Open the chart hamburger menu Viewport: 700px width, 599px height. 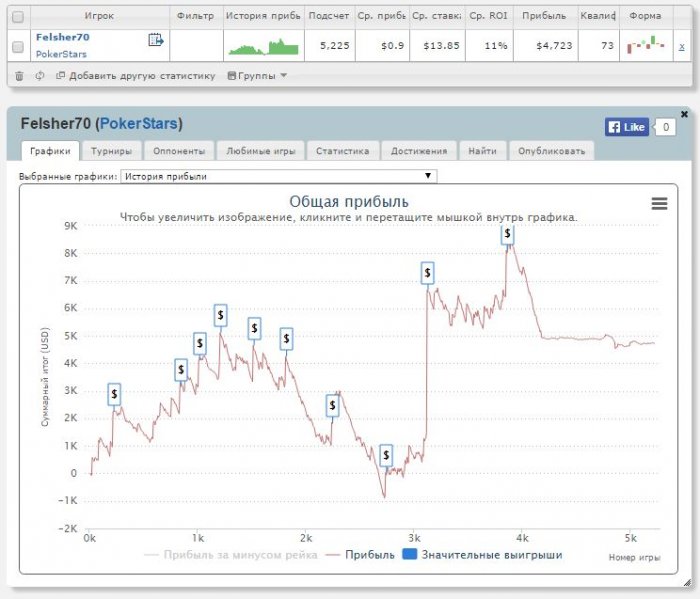(x=659, y=204)
